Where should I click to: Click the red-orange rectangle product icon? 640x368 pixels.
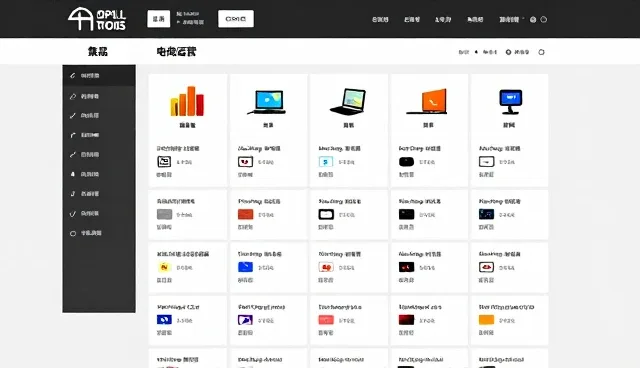pyautogui.click(x=245, y=214)
